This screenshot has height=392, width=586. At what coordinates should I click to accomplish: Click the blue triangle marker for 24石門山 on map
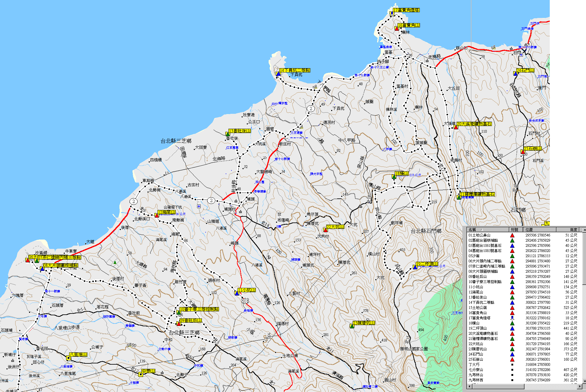[x=515, y=73]
